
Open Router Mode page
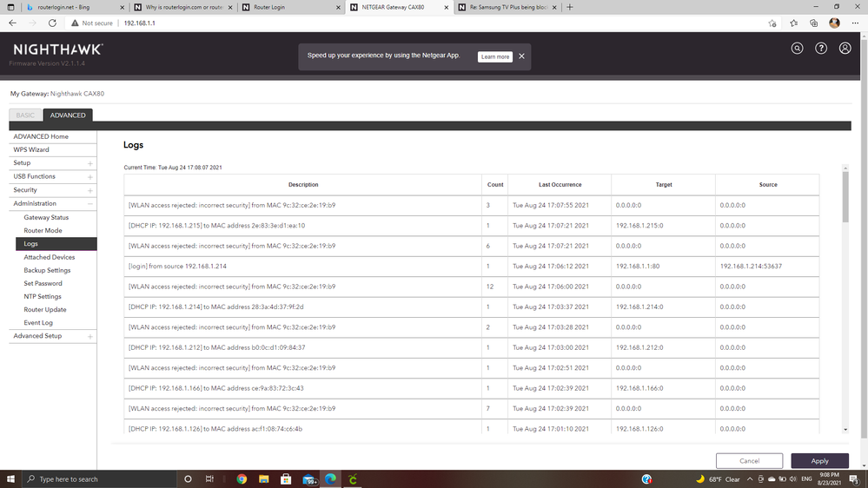[x=43, y=231]
